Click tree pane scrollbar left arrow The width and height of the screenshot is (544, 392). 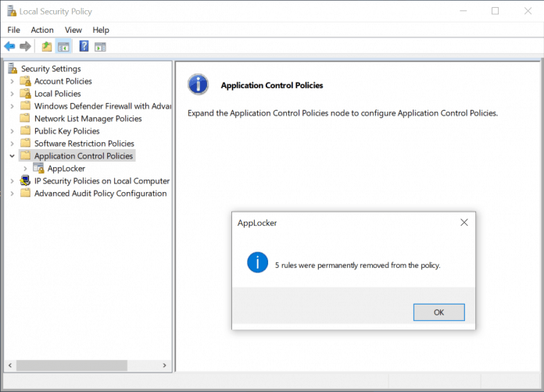point(10,365)
